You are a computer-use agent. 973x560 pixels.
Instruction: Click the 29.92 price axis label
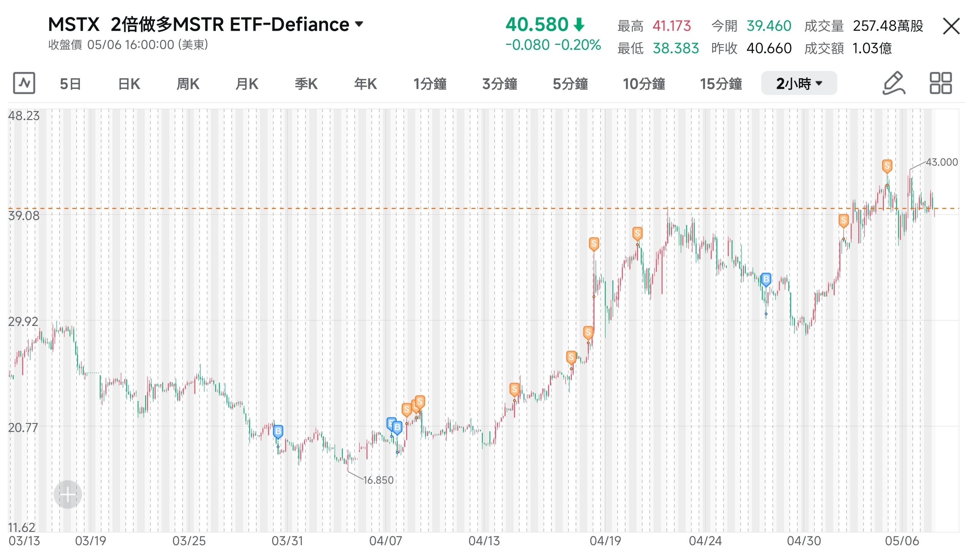(x=23, y=321)
